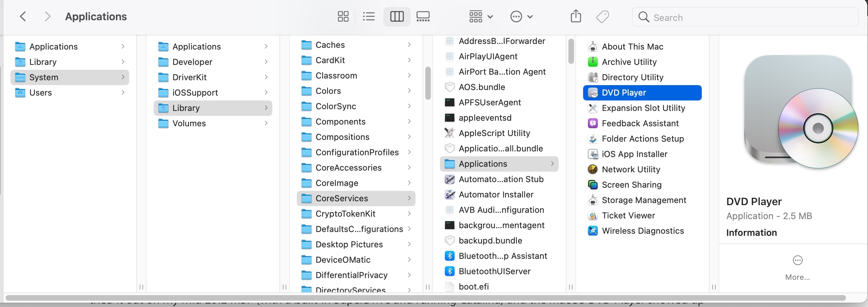868x307 pixels.
Task: Select Feedback Assistant app icon
Action: (x=593, y=123)
